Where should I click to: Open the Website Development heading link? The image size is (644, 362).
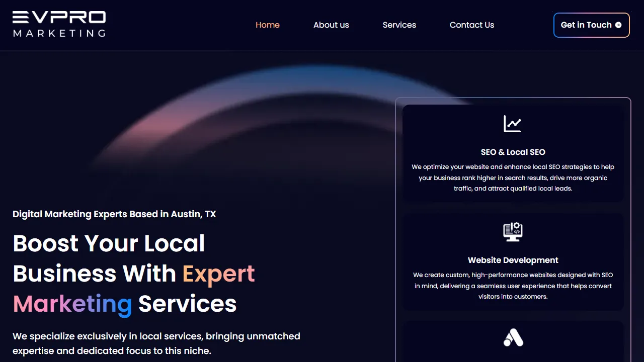point(513,260)
